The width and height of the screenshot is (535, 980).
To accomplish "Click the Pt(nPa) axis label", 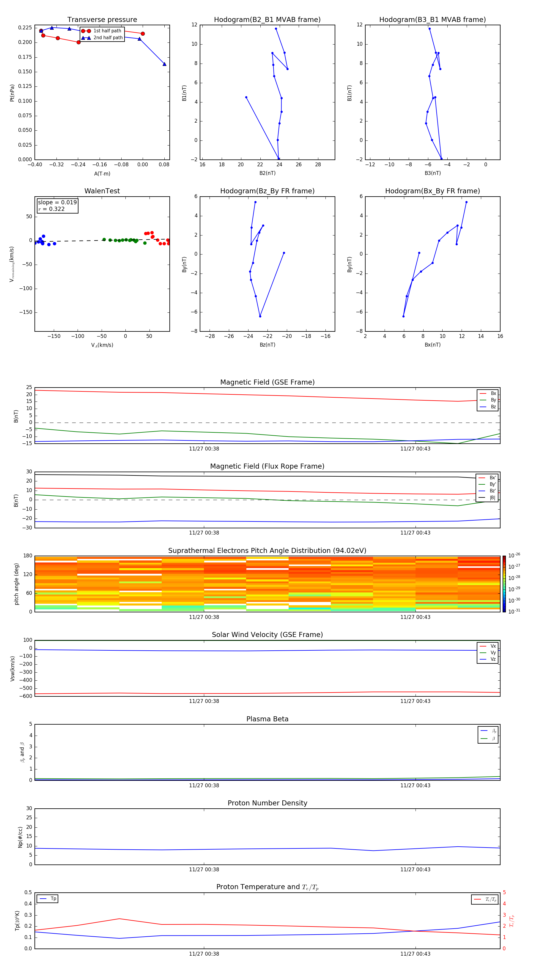I will (12, 93).
